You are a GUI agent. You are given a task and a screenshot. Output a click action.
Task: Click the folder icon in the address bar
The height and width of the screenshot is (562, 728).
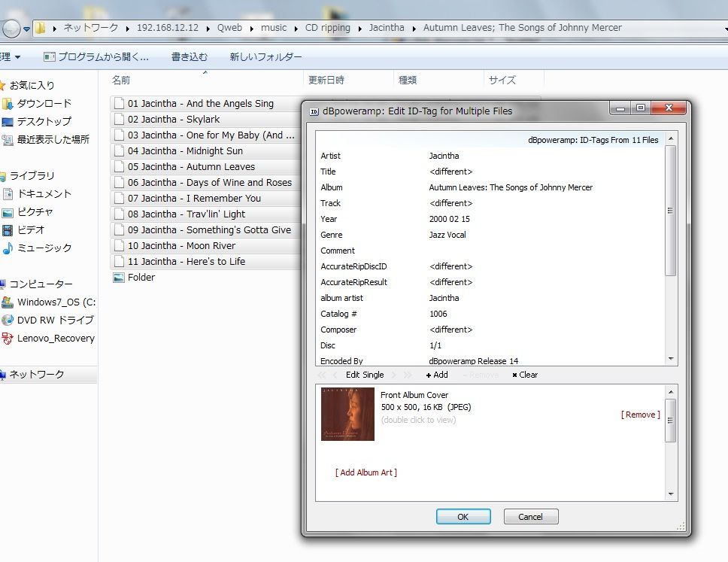point(41,28)
